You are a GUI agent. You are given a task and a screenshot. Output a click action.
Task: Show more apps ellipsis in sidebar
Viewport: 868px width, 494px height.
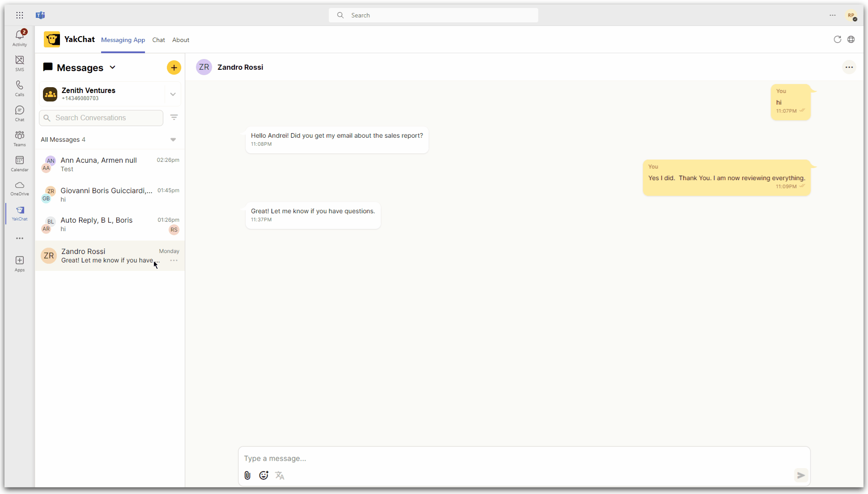20,238
